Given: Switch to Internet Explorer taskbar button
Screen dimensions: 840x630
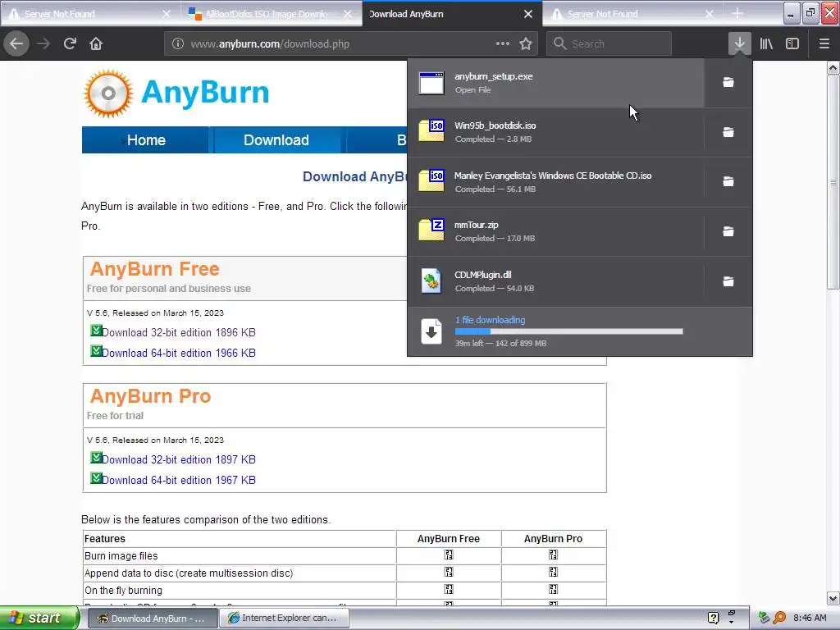Looking at the screenshot, I should tap(285, 618).
